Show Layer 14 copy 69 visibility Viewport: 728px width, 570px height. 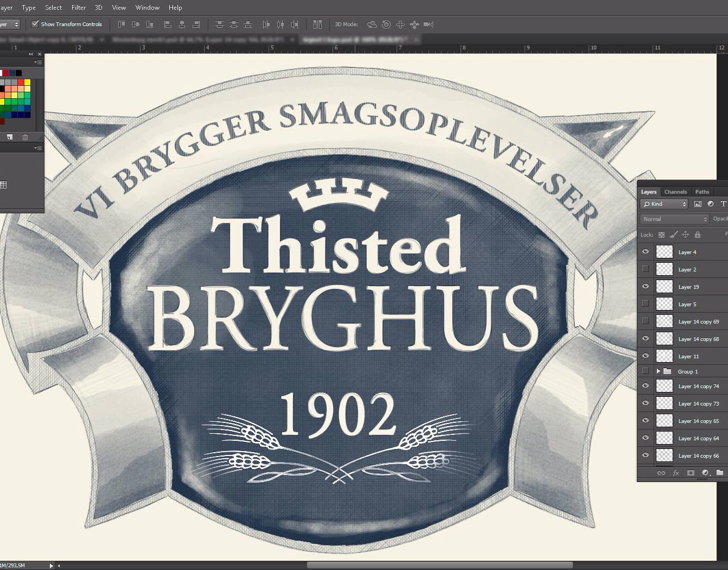coord(646,321)
